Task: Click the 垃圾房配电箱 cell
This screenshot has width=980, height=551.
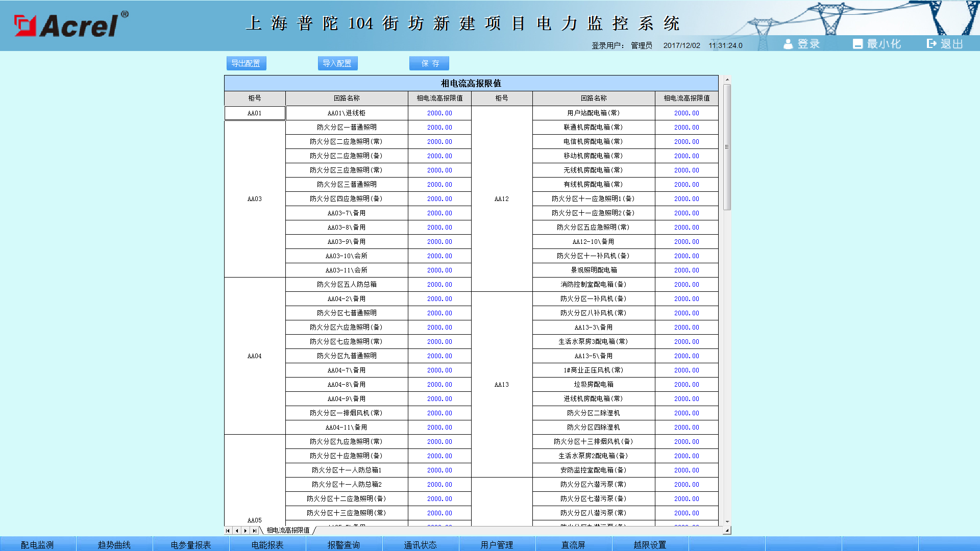Action: click(x=594, y=385)
